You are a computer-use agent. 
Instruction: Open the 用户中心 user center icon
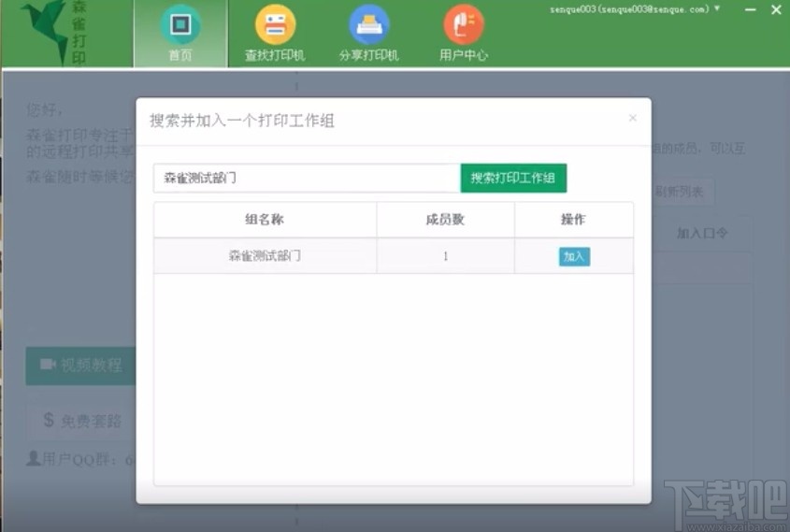pyautogui.click(x=464, y=24)
